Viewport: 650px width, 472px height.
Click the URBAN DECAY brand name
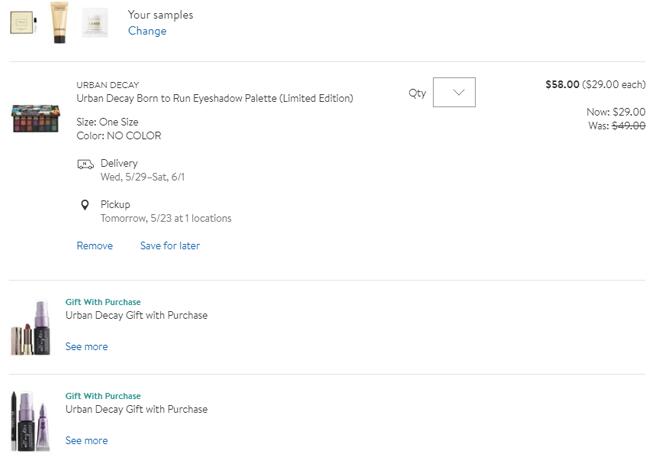coord(107,85)
